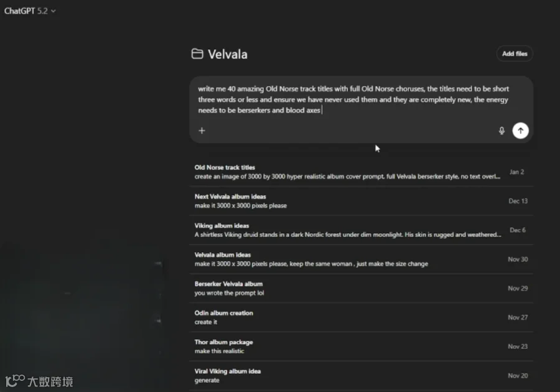Click the Jan 2 date on first chat
This screenshot has width=560, height=392.
(516, 172)
